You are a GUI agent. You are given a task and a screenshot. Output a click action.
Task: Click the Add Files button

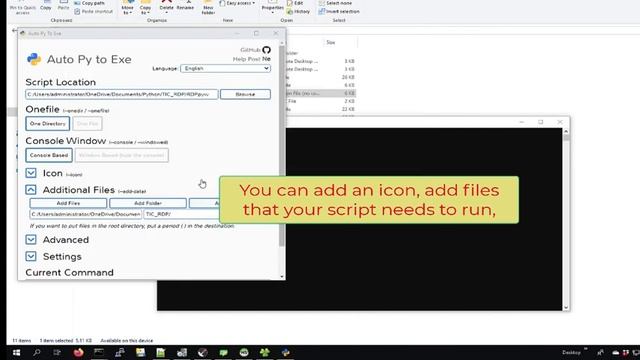[x=68, y=203]
